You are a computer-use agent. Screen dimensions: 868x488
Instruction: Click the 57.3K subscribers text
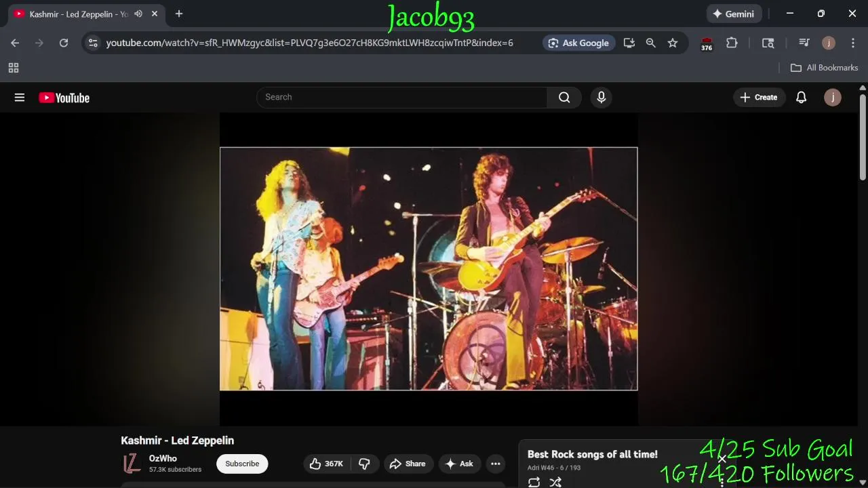click(175, 470)
